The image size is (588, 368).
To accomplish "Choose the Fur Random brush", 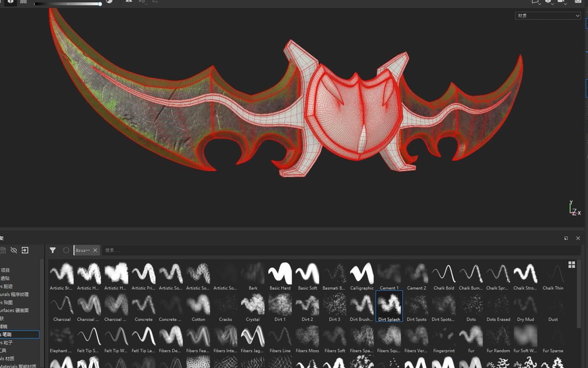I will point(498,339).
